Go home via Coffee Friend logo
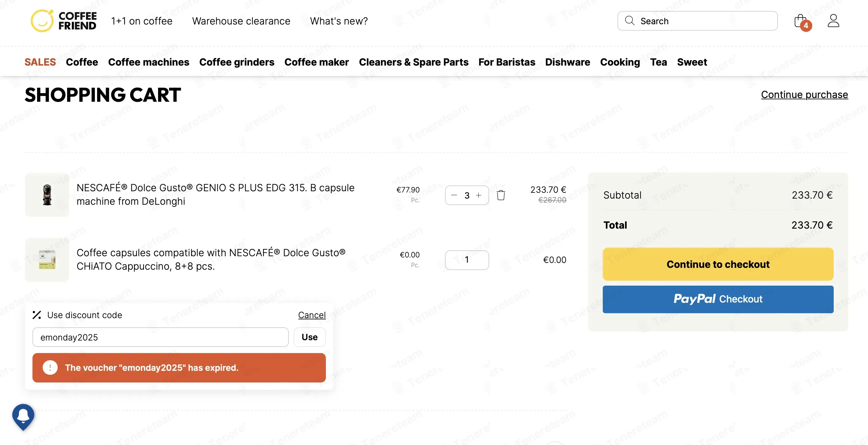This screenshot has width=868, height=445. [63, 21]
